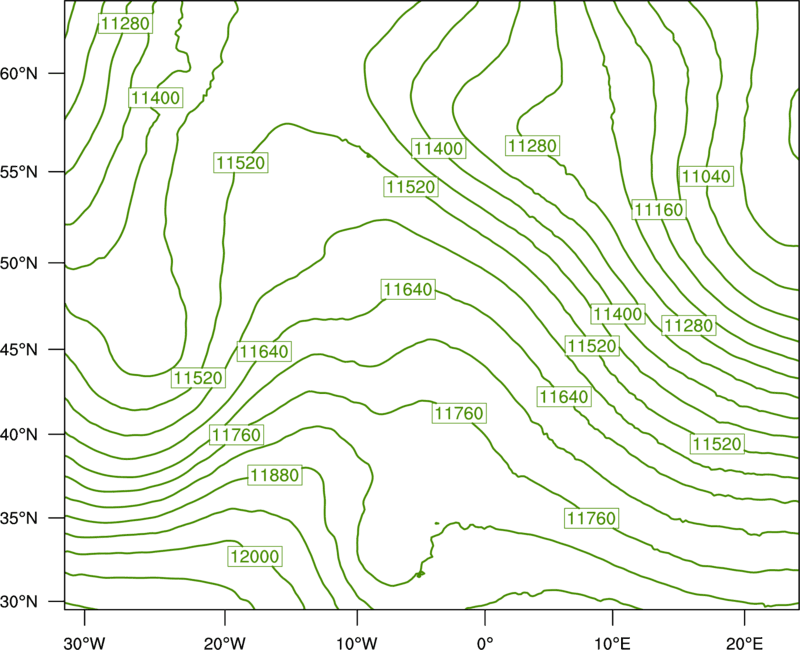The image size is (800, 650).
Task: Click the 20°E longitude axis label
Action: [x=744, y=643]
